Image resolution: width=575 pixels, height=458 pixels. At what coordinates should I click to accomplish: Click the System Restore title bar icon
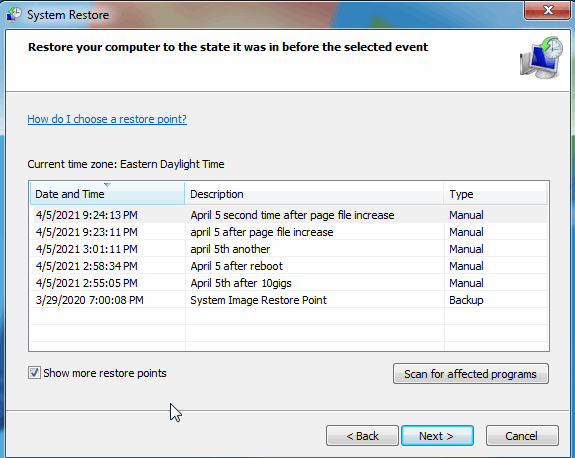14,15
